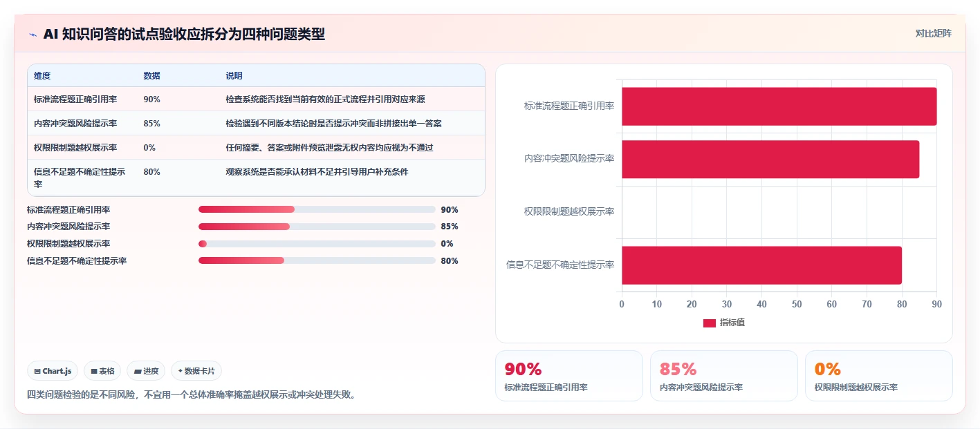Click progress list label 权限限制题越权展示率

(x=68, y=244)
